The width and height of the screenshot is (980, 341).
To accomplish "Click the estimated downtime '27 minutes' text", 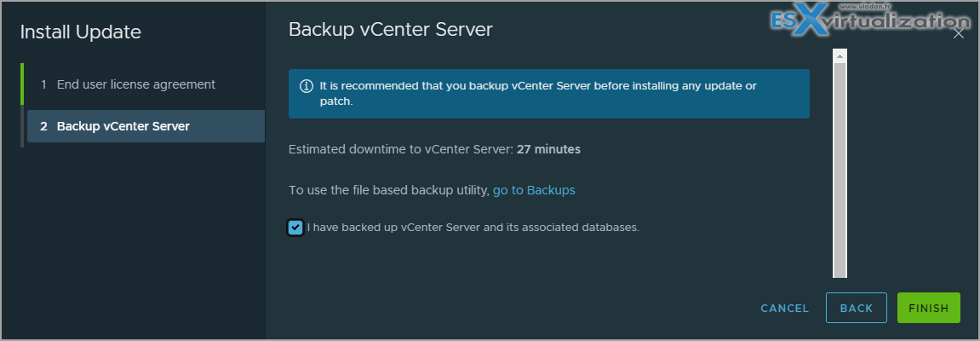I will pyautogui.click(x=549, y=149).
